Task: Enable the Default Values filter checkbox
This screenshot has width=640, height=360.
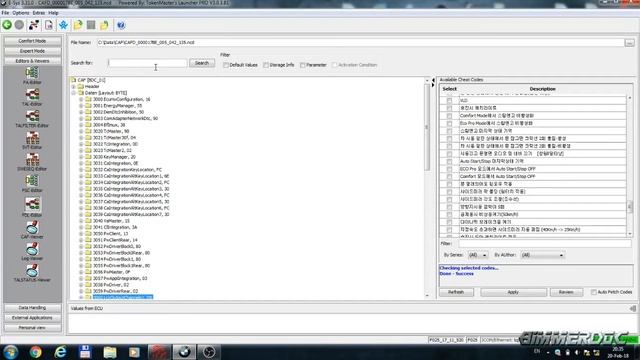Action: (x=226, y=65)
